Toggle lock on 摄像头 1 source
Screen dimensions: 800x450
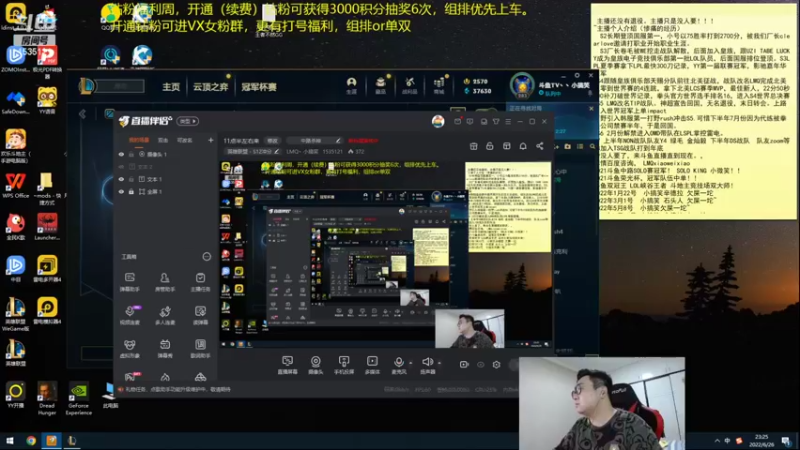pos(132,154)
